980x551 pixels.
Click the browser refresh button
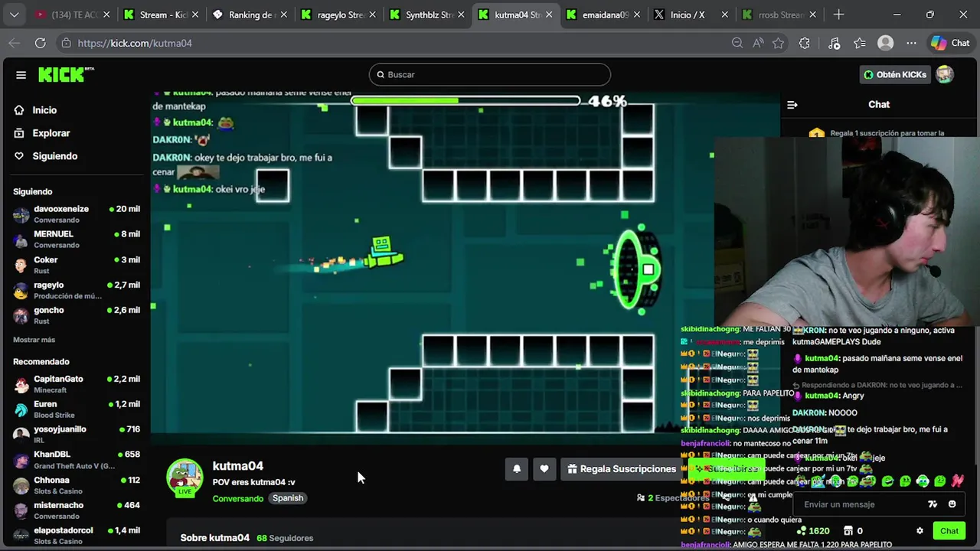click(x=40, y=44)
